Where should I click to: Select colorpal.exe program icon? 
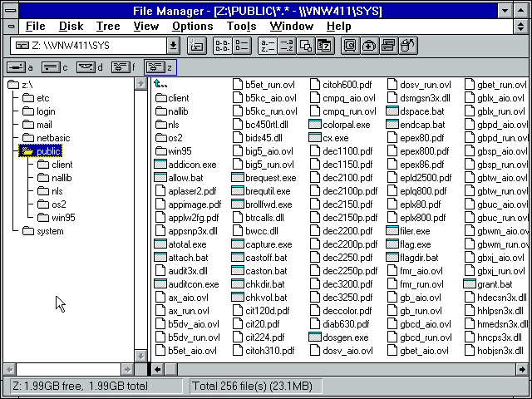point(315,125)
